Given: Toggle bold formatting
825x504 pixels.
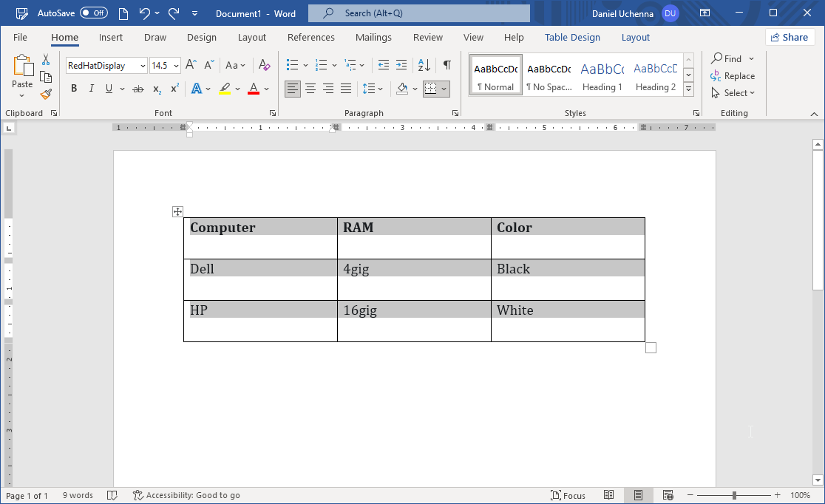Looking at the screenshot, I should point(73,88).
